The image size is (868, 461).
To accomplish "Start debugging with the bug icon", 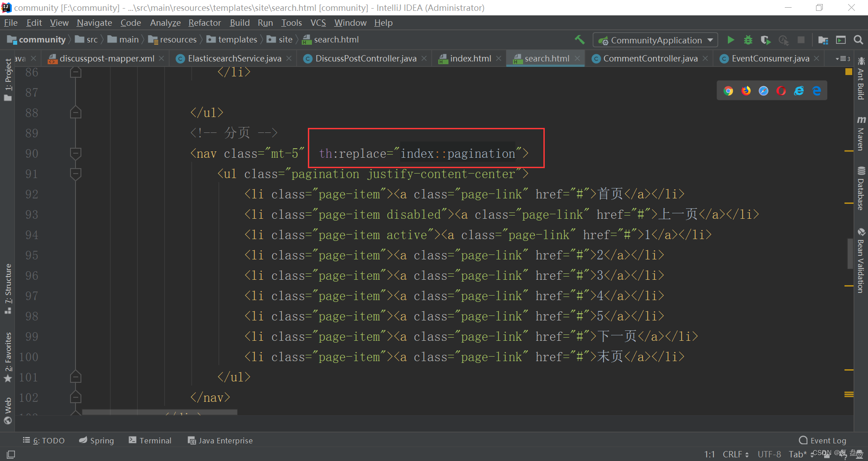I will coord(748,40).
